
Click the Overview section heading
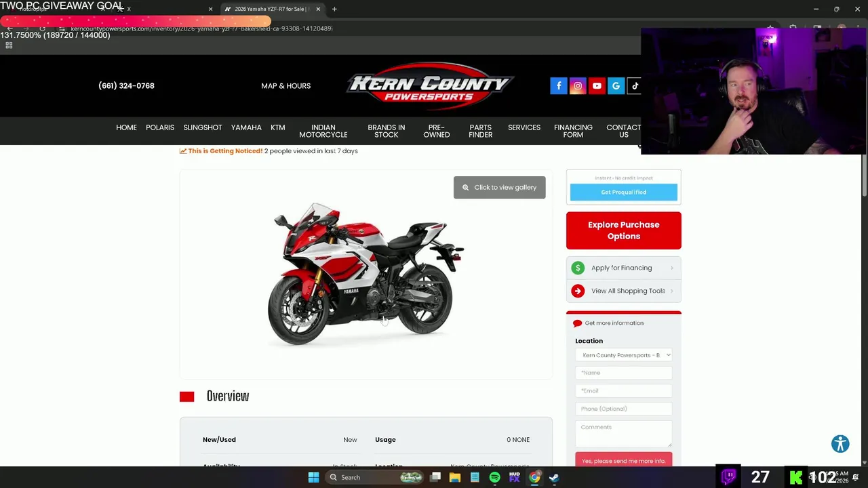pos(228,396)
